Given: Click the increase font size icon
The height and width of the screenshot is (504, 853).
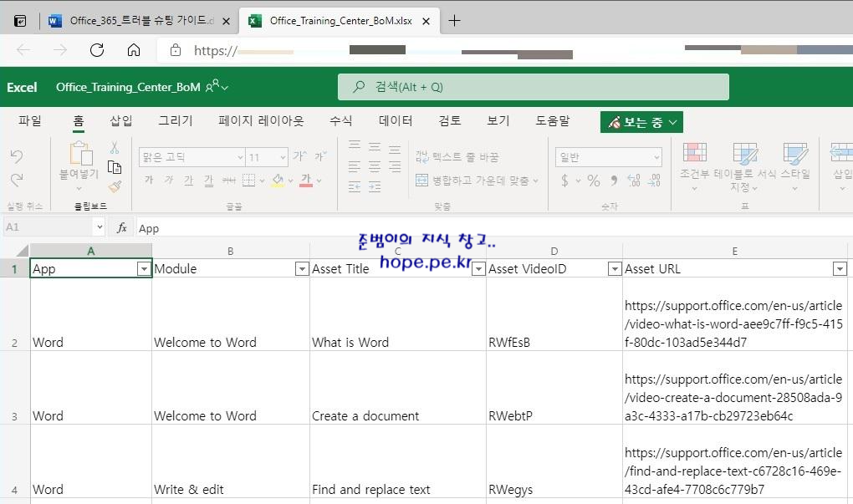Looking at the screenshot, I should [x=299, y=156].
